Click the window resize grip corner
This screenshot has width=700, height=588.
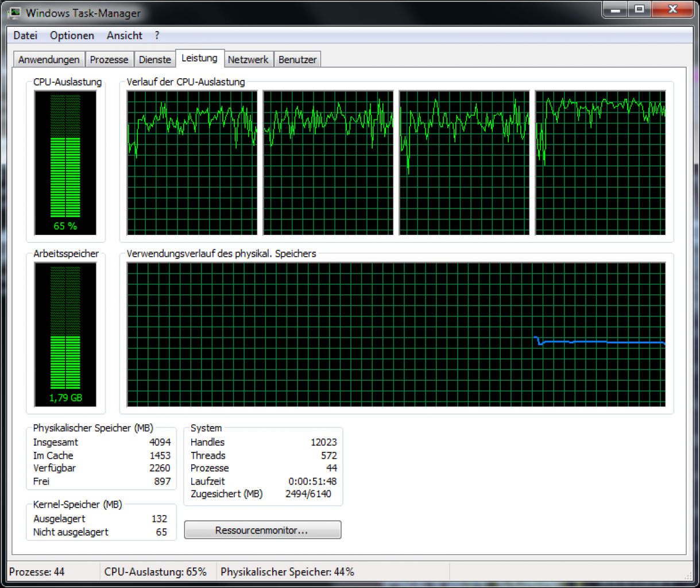tap(688, 575)
